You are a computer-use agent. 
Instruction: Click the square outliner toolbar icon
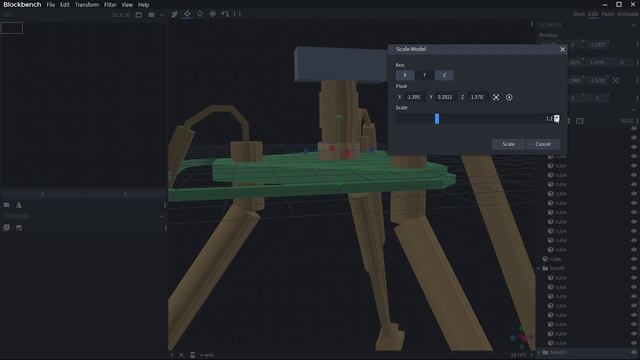click(x=580, y=121)
